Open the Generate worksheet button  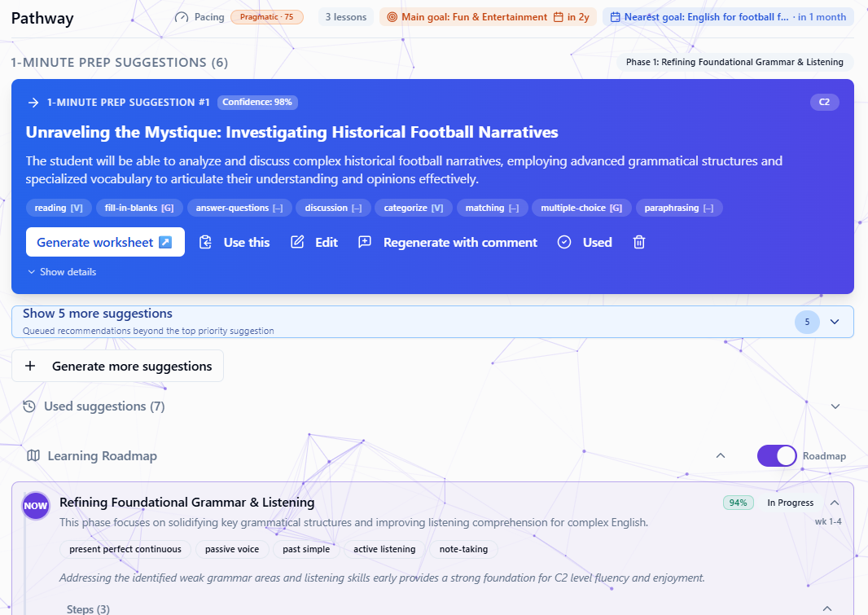pyautogui.click(x=105, y=242)
